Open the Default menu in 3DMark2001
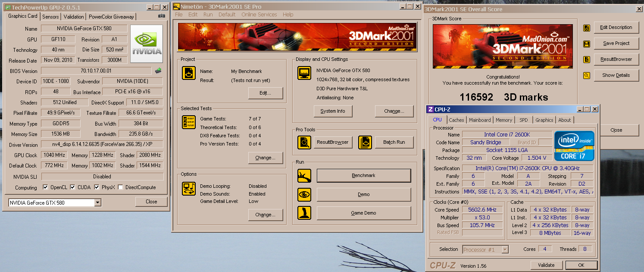Screen dimensions: 644x272 tap(227, 14)
